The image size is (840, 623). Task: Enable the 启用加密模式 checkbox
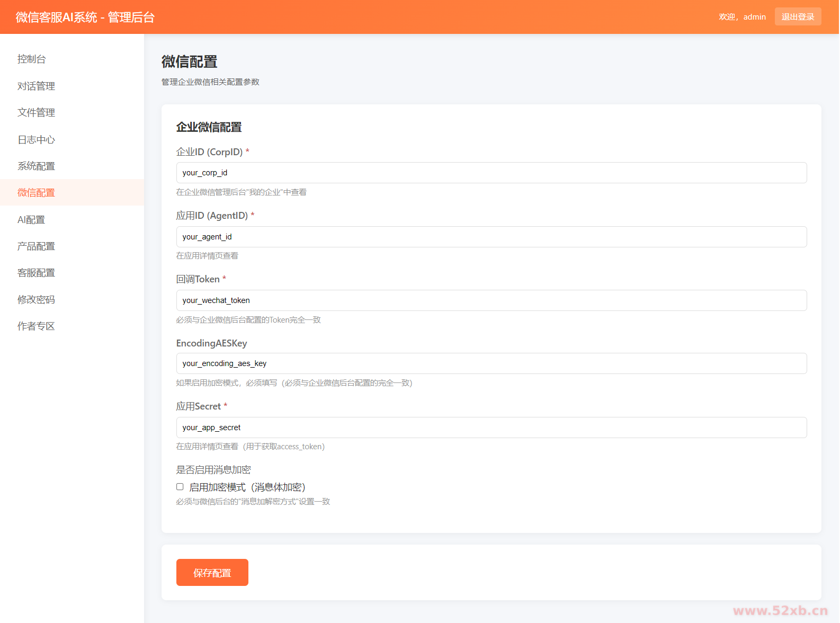click(x=180, y=487)
